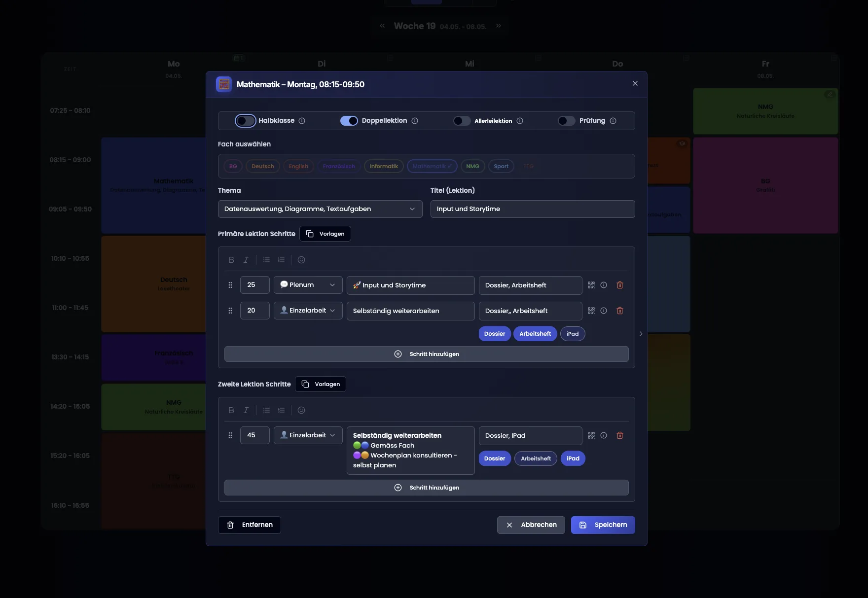Open emoji picker in primary steps toolbar
The width and height of the screenshot is (868, 598).
[301, 260]
